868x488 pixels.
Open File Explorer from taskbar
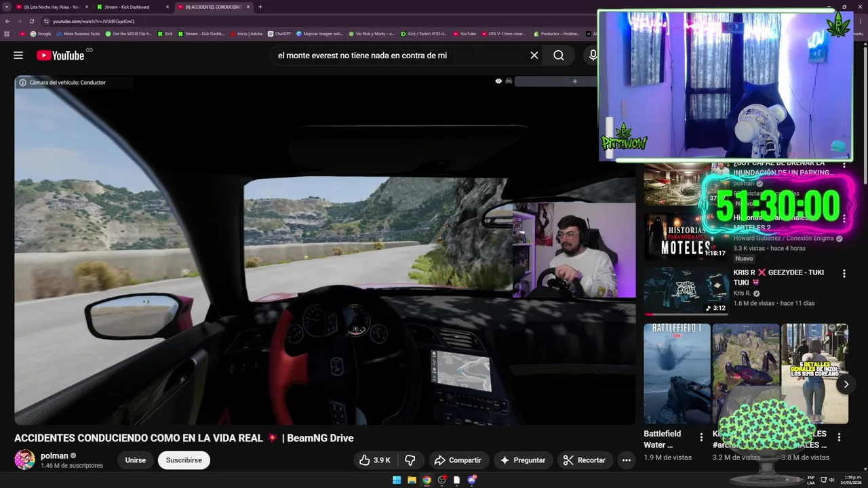point(412,480)
